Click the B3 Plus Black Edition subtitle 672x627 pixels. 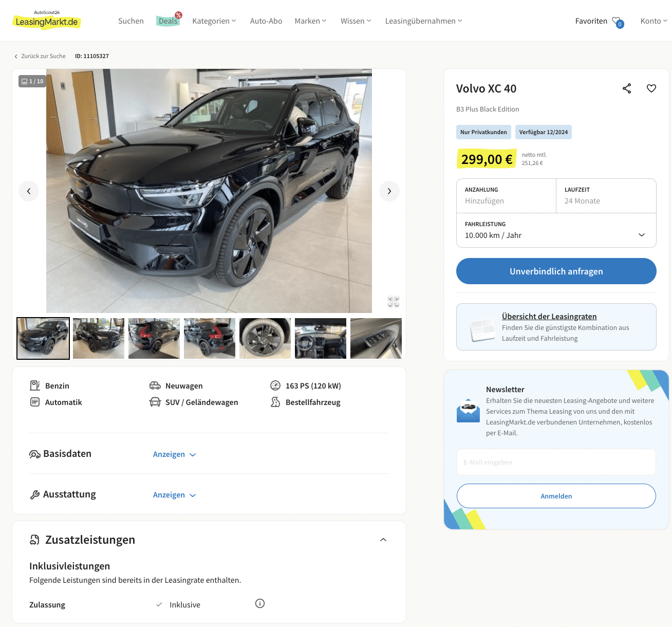click(488, 109)
